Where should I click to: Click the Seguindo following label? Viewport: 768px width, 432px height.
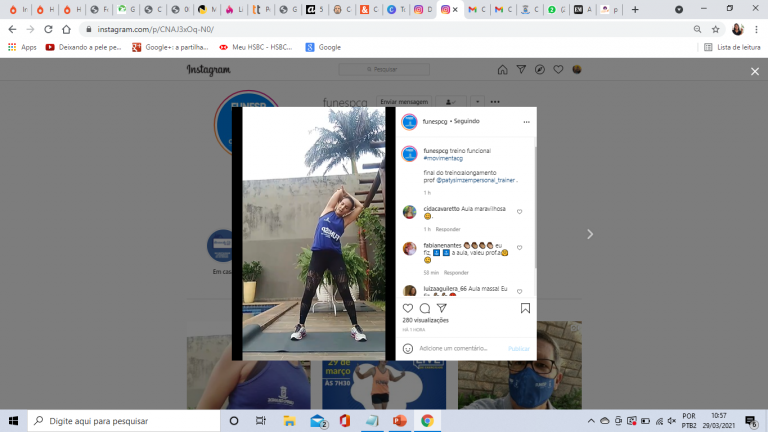coord(467,122)
